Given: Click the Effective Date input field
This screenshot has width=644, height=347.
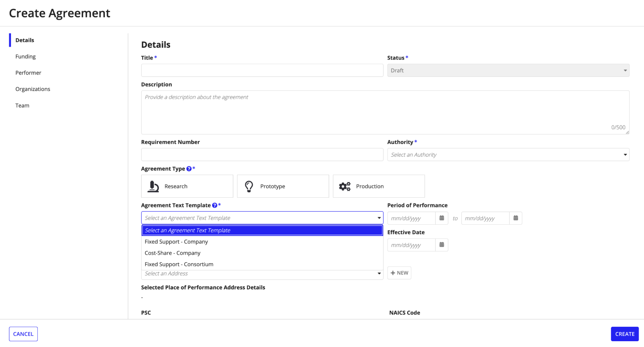Looking at the screenshot, I should coord(411,245).
